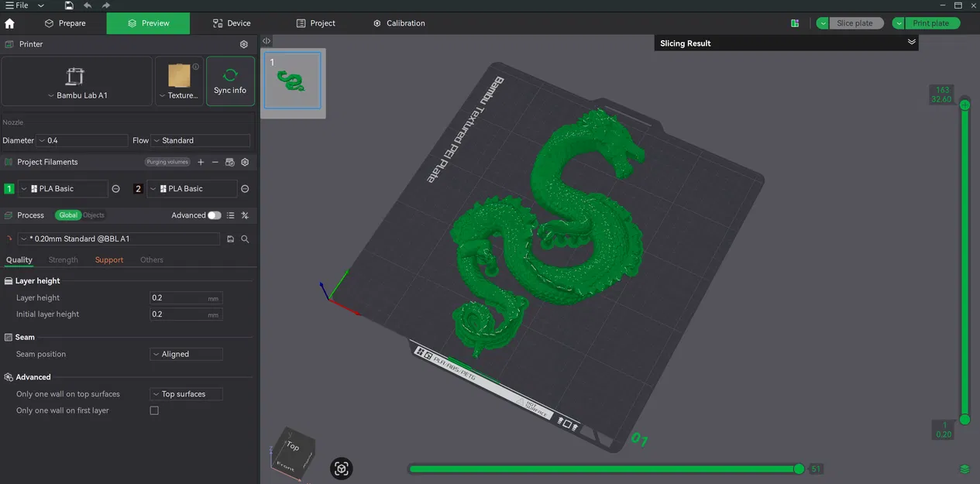
Task: Show plate type info icon
Action: (x=195, y=67)
